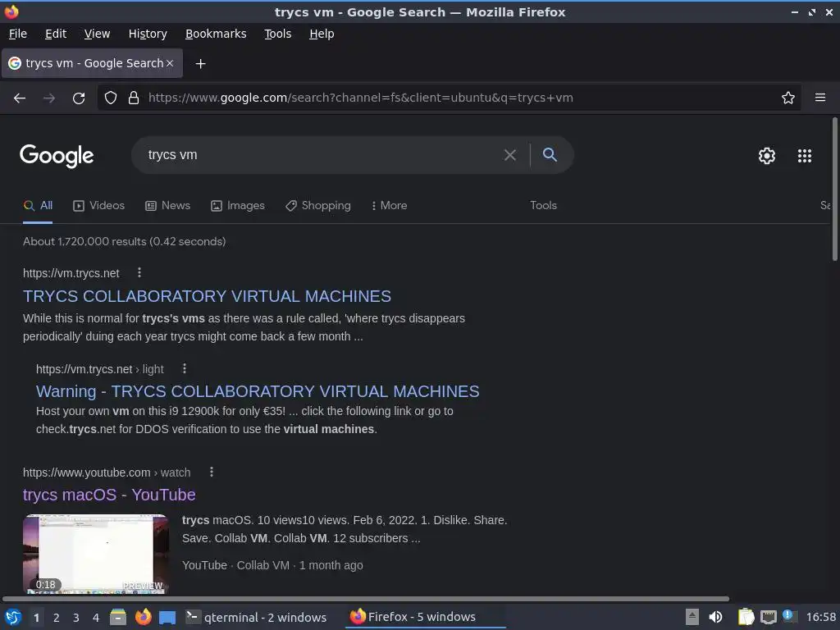Open the Warning - TRYCS COLLABORATORY result
This screenshot has height=630, width=840.
click(x=258, y=391)
